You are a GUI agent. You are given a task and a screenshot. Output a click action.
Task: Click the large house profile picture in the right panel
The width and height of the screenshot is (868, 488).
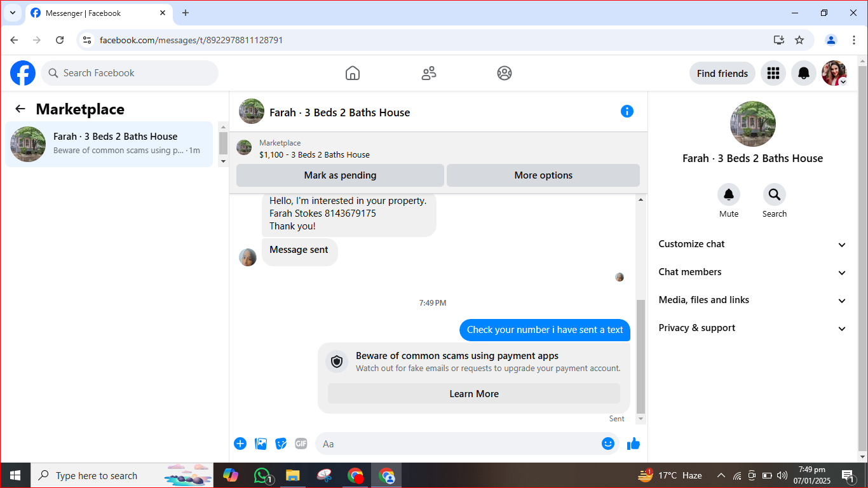pyautogui.click(x=753, y=124)
